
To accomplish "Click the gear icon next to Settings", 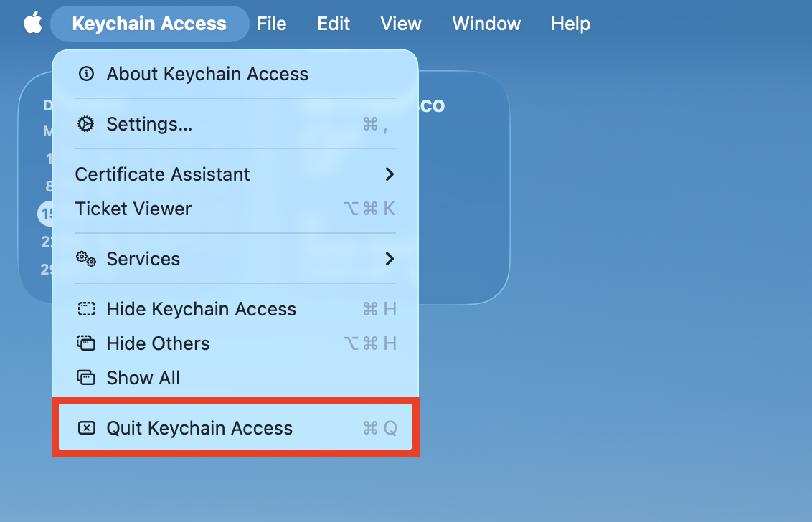I will click(x=86, y=123).
